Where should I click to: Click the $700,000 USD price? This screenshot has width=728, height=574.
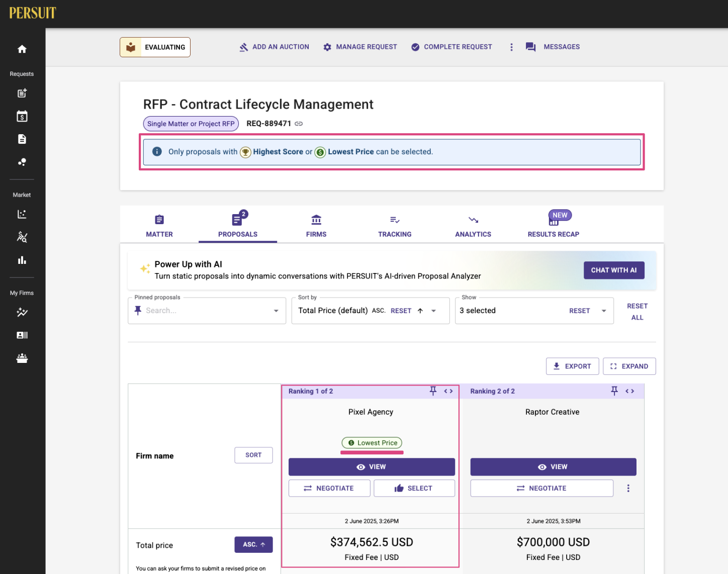(x=553, y=542)
